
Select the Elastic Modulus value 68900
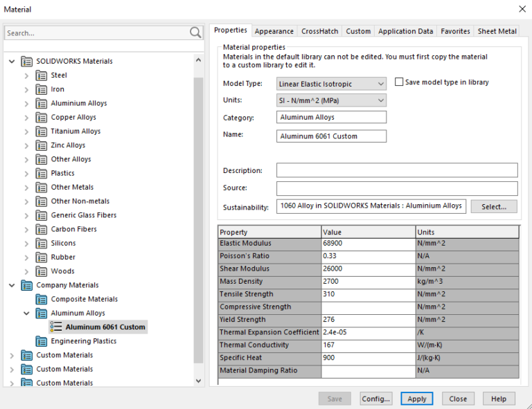coord(368,244)
